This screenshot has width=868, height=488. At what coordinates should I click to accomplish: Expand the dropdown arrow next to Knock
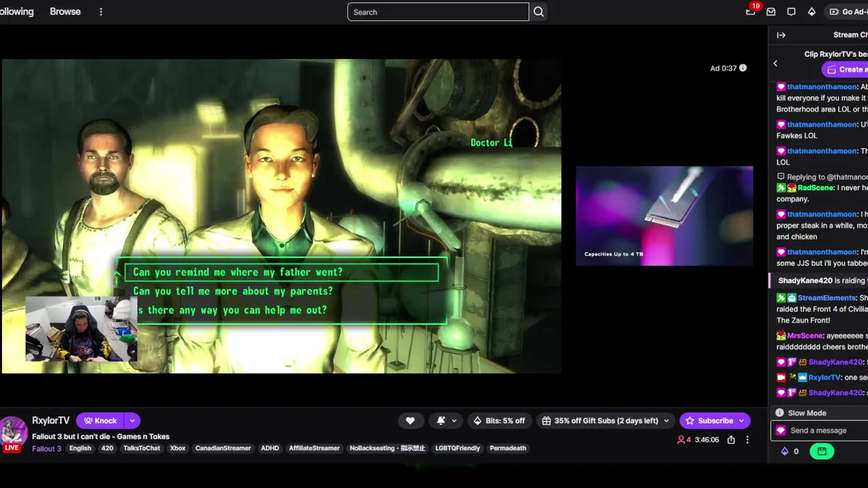coord(132,421)
